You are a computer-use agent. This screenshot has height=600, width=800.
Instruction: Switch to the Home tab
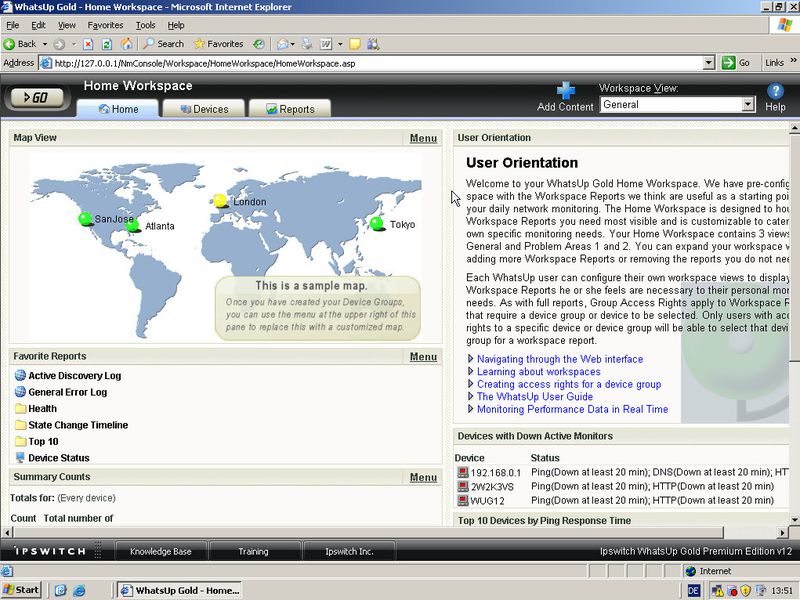(118, 109)
